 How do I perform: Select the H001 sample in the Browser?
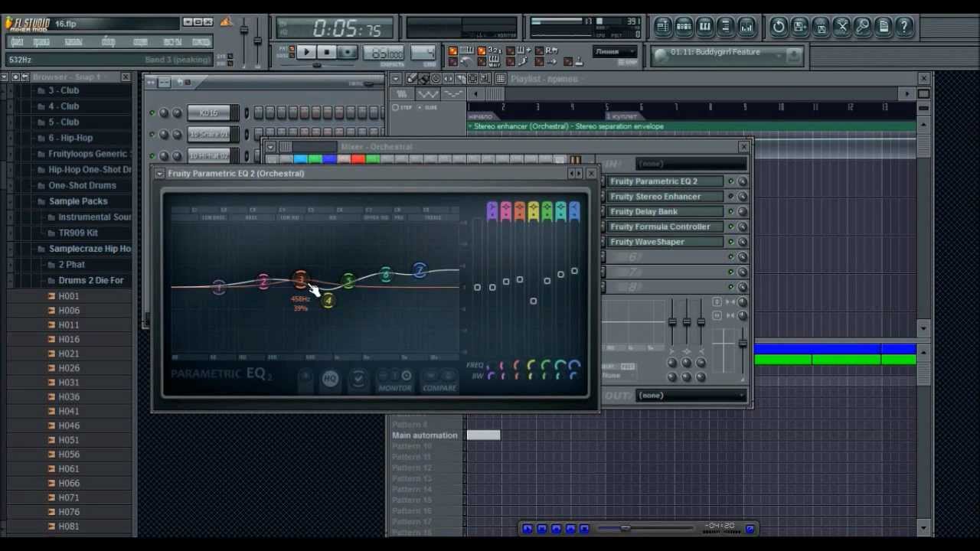(68, 296)
